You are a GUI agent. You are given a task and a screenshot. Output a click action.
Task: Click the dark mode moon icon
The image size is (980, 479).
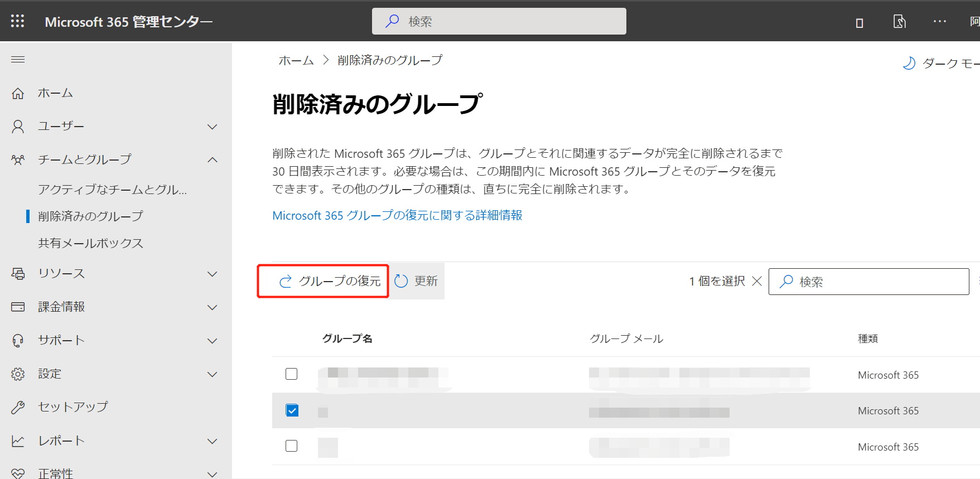point(909,63)
